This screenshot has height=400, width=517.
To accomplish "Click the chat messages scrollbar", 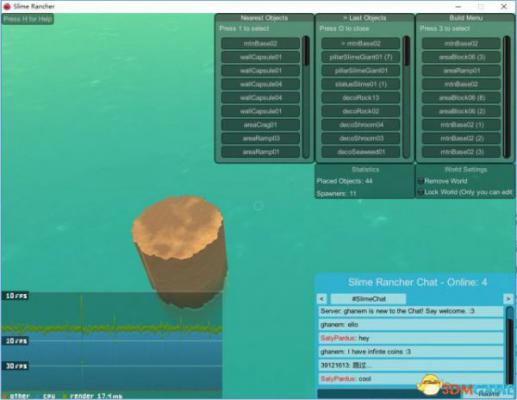I will pyautogui.click(x=509, y=345).
